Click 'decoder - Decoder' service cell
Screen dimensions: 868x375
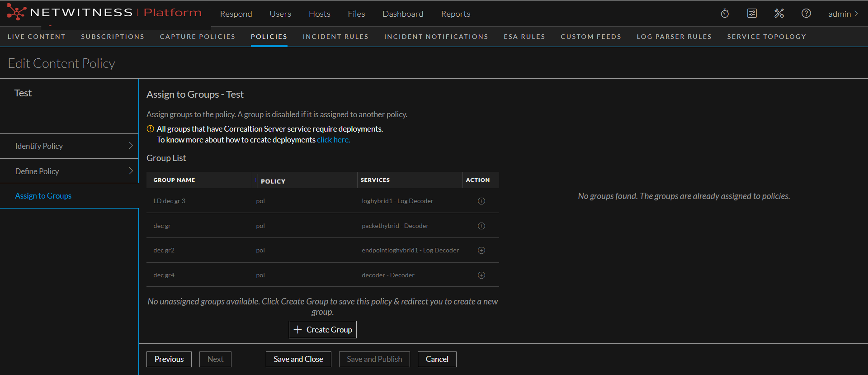(388, 275)
